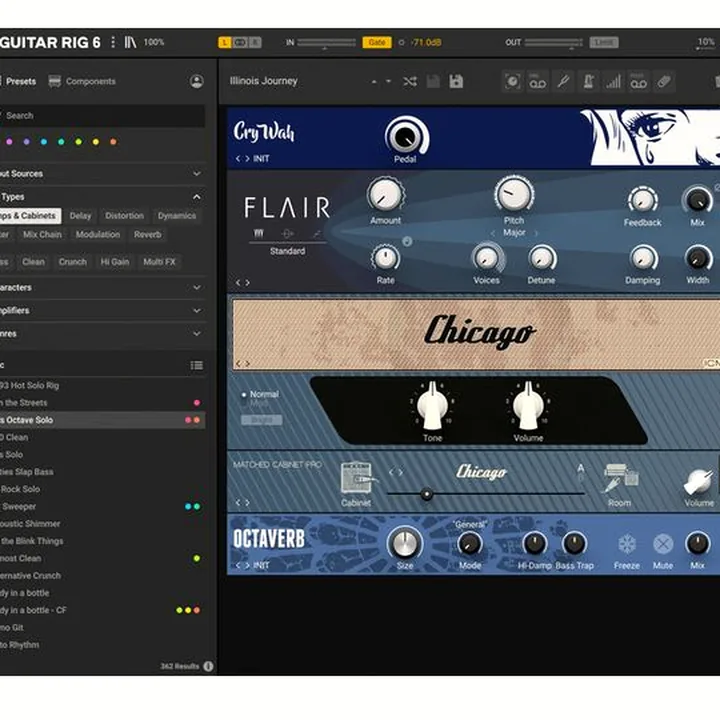The width and height of the screenshot is (720, 720).
Task: Filter by the Modulation tag
Action: coord(98,235)
